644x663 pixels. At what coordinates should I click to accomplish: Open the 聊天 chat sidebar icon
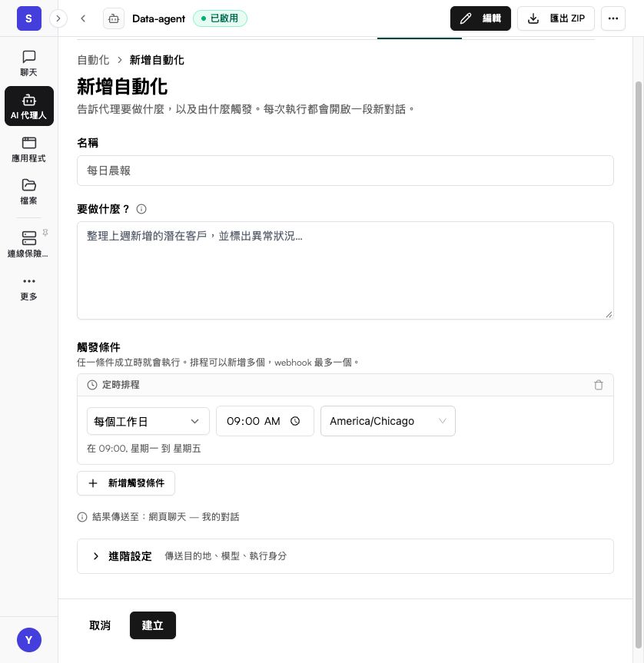pos(28,63)
